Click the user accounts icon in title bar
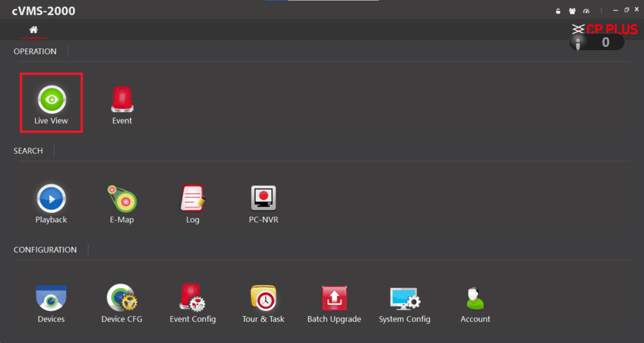Screen dimensions: 644x343 [x=572, y=11]
